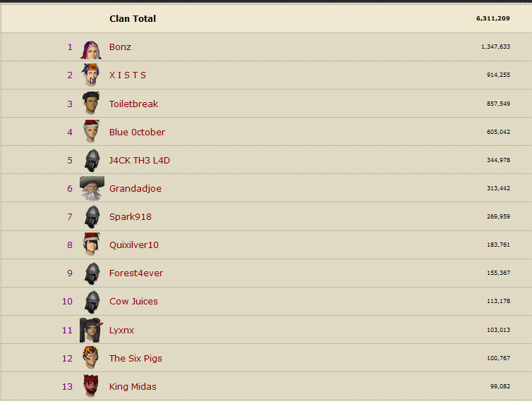Screen dimensions: 532x401
Task: Open the Grandadjoe player link
Action: click(135, 189)
